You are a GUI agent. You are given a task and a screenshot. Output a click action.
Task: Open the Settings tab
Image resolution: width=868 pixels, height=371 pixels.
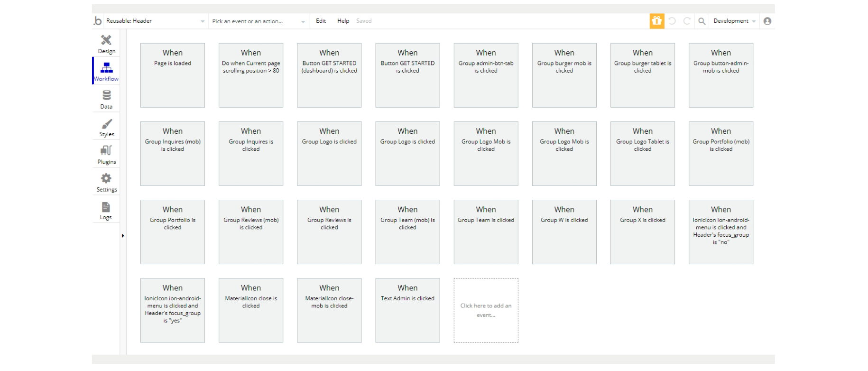point(106,182)
